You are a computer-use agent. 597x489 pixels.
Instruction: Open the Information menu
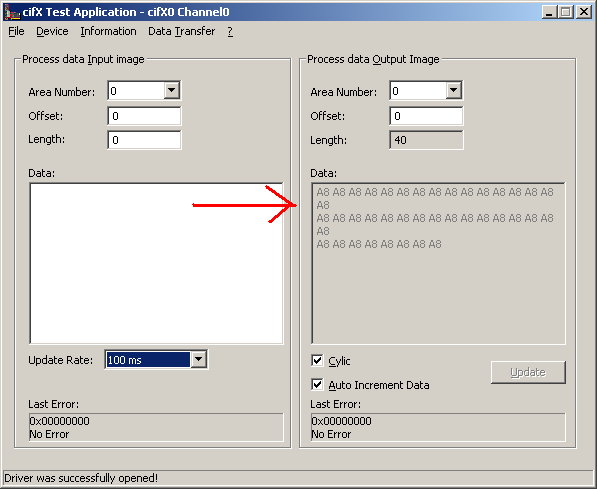(x=108, y=31)
